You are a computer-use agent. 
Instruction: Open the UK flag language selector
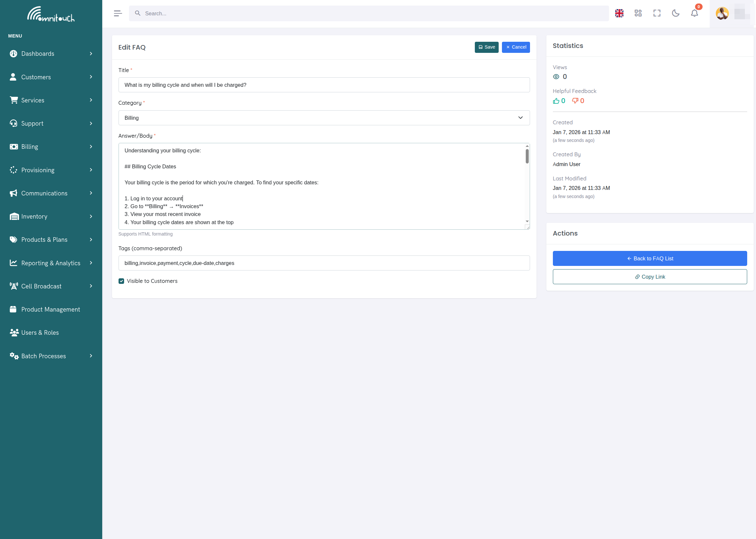(619, 13)
